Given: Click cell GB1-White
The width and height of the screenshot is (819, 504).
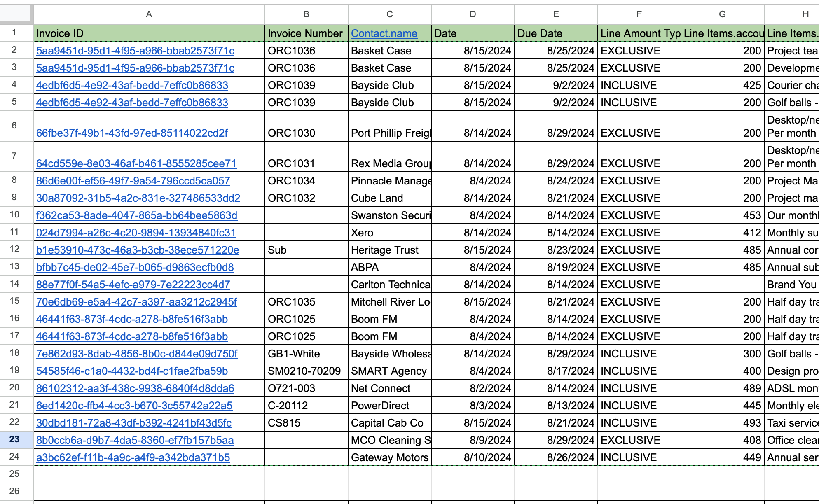Looking at the screenshot, I should [306, 354].
